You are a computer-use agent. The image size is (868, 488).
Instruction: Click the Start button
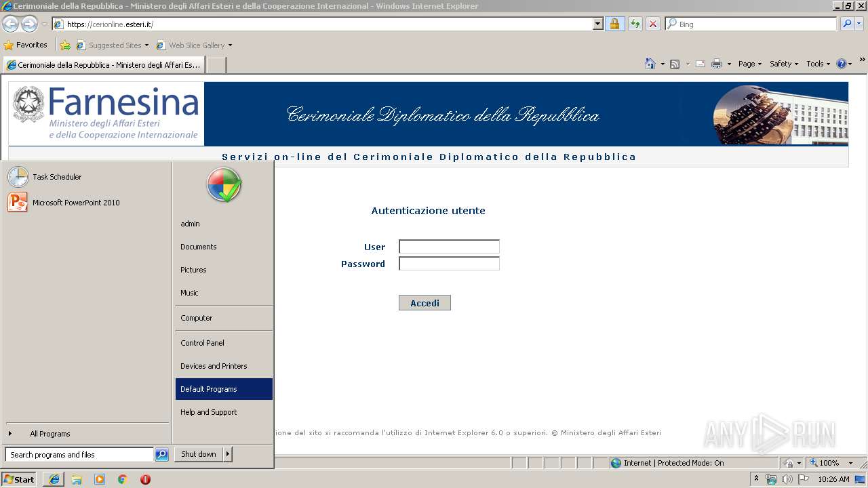tap(18, 479)
